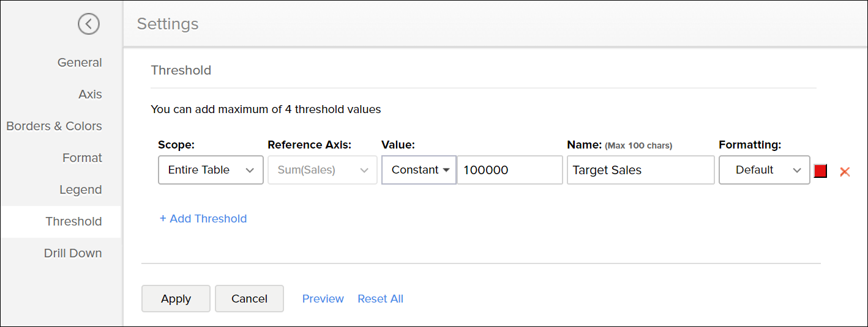The height and width of the screenshot is (327, 868).
Task: Select the Threshold tab in sidebar
Action: 73,221
